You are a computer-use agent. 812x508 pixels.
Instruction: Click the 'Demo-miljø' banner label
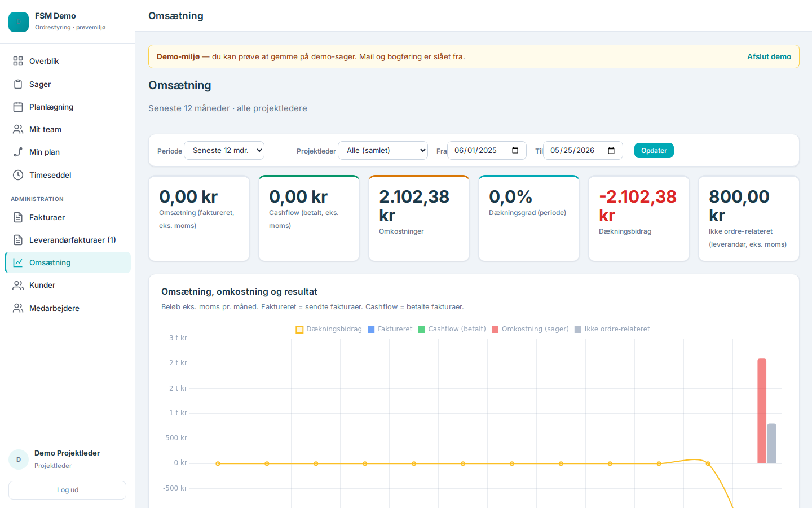tap(178, 56)
